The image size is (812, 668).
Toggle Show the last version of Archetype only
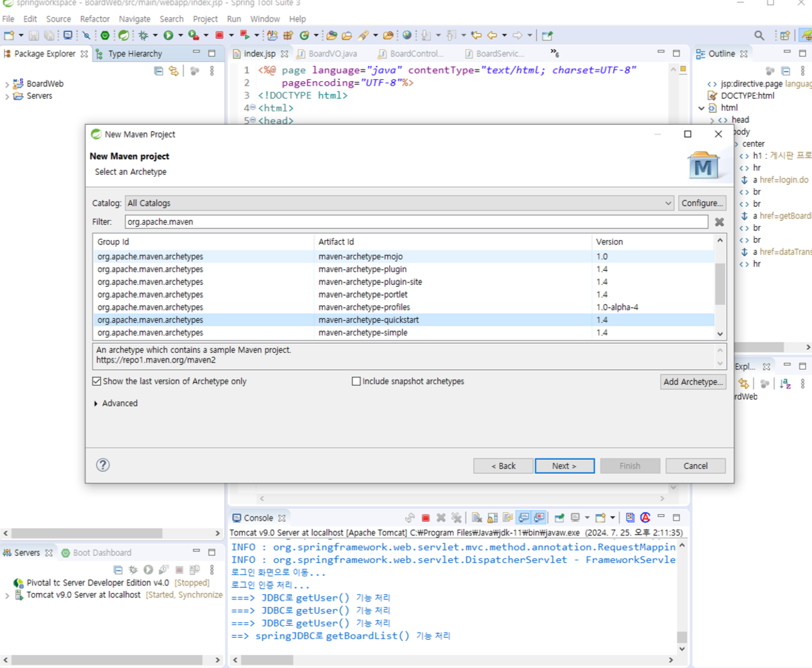pyautogui.click(x=97, y=381)
